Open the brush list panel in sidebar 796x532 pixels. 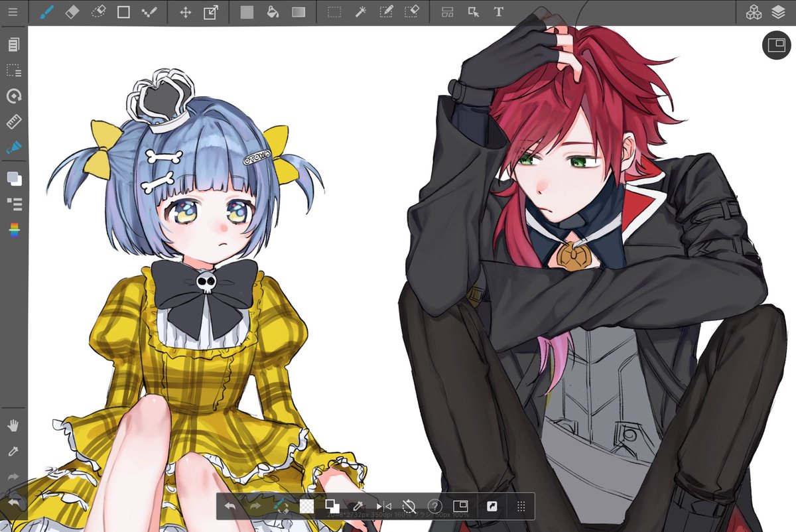tap(13, 204)
